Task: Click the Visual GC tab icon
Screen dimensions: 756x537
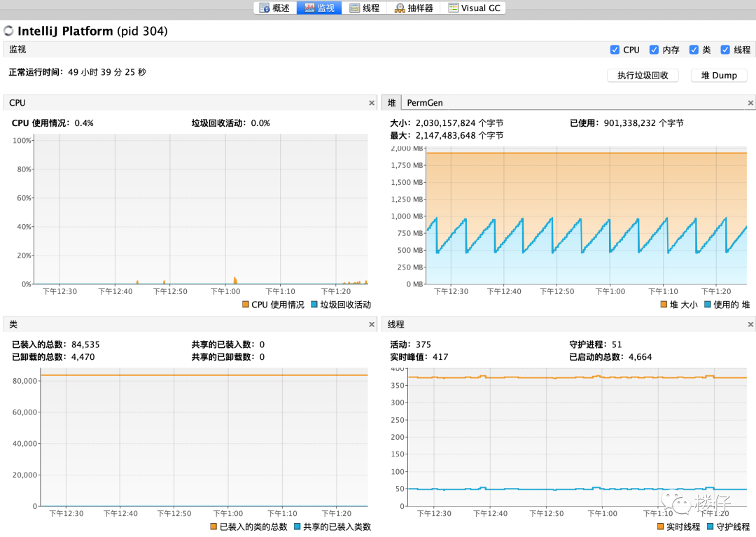Action: tap(453, 8)
